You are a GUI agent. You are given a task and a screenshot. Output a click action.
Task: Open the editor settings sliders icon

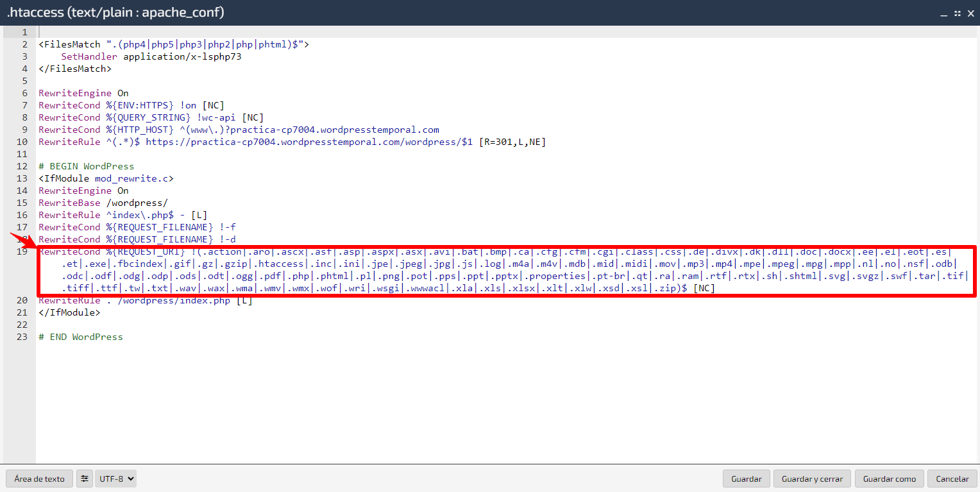(x=85, y=479)
